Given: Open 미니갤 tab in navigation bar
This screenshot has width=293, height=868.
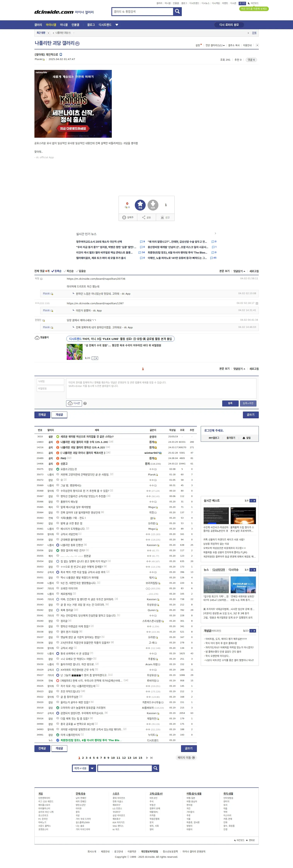Looking at the screenshot, I should pyautogui.click(x=64, y=25).
